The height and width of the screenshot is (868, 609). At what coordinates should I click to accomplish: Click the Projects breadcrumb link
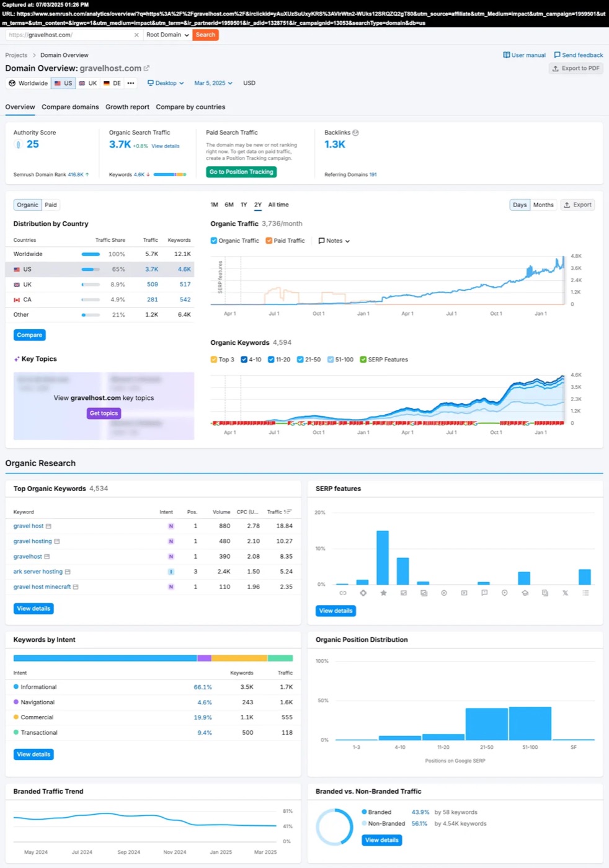16,55
